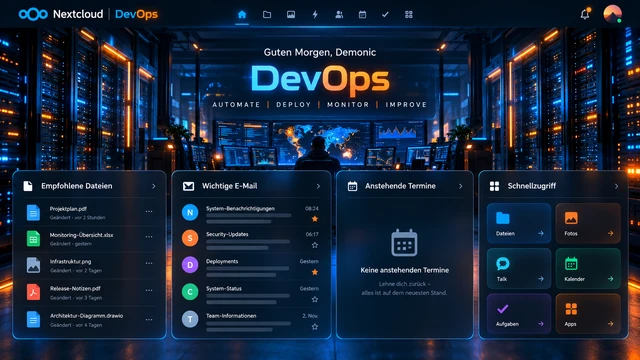Open the user avatar menu
This screenshot has height=360, width=640.
[x=612, y=14]
